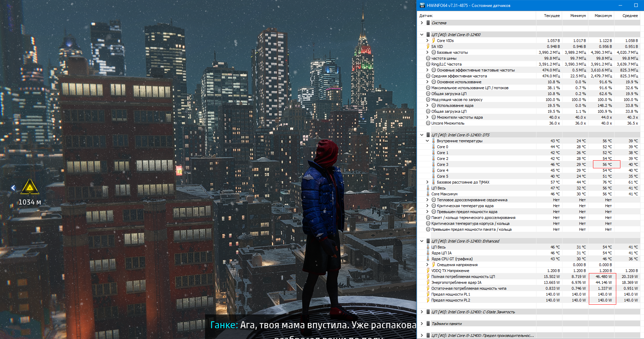Screen dimensions: 644x339
Task: Click the 46.480 W maximum power value
Action: (x=604, y=277)
